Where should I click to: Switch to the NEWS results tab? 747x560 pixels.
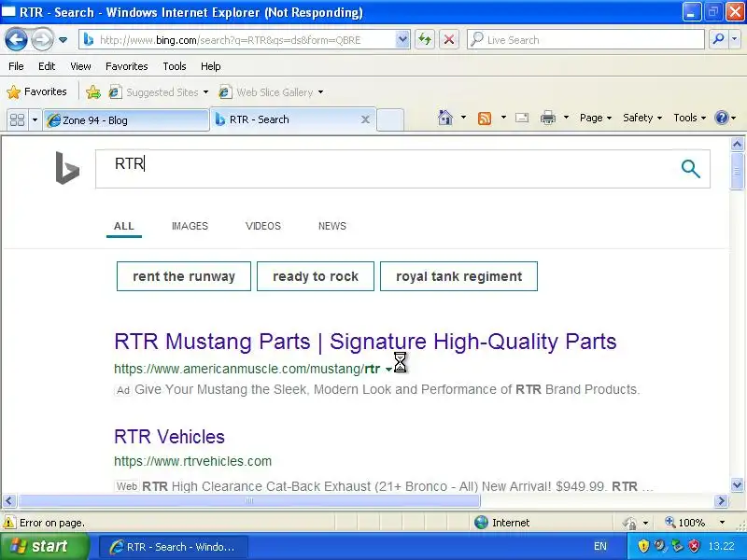pos(332,226)
